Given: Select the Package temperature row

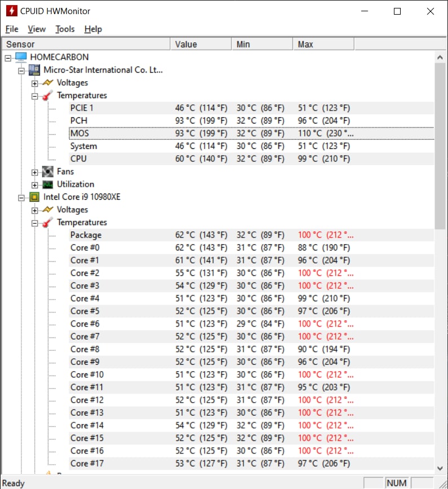Looking at the screenshot, I should click(x=251, y=235).
